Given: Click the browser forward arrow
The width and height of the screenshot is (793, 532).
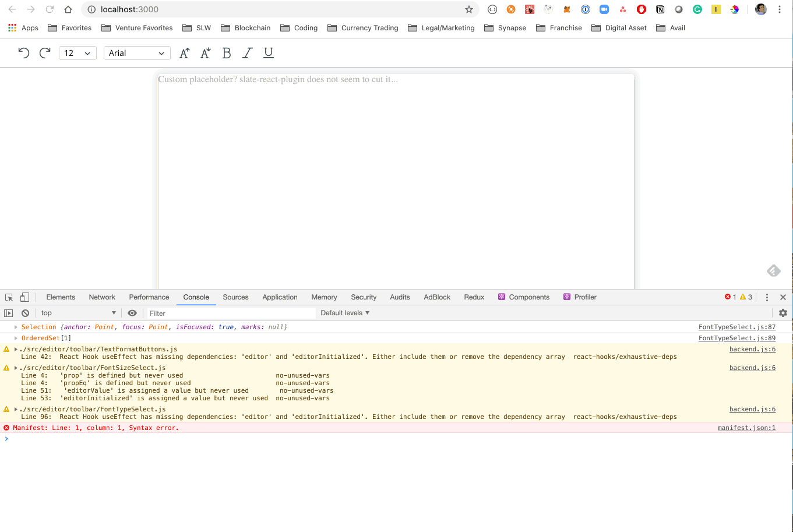Looking at the screenshot, I should (x=31, y=9).
